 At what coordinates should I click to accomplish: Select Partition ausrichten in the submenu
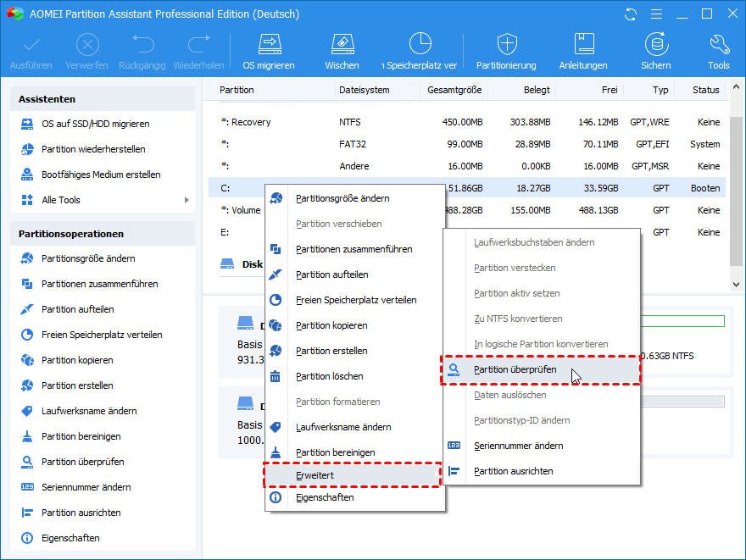(542, 472)
